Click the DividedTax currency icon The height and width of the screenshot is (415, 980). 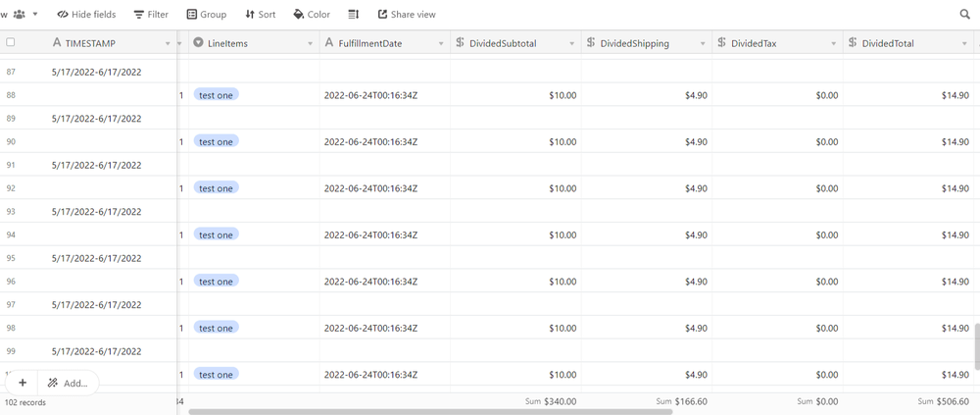click(x=721, y=42)
